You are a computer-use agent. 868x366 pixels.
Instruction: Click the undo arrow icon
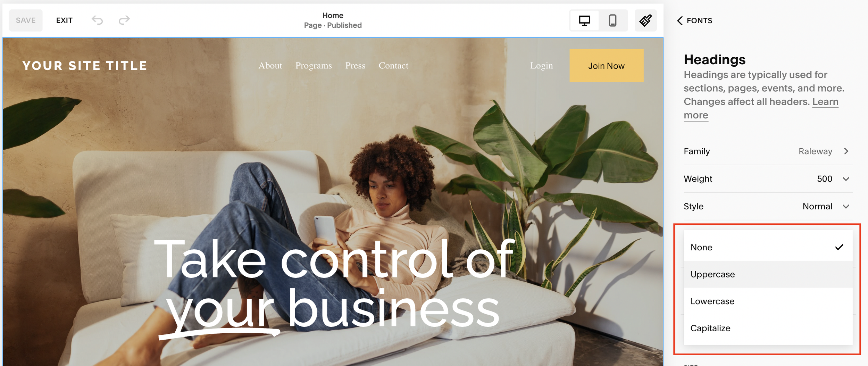click(97, 20)
